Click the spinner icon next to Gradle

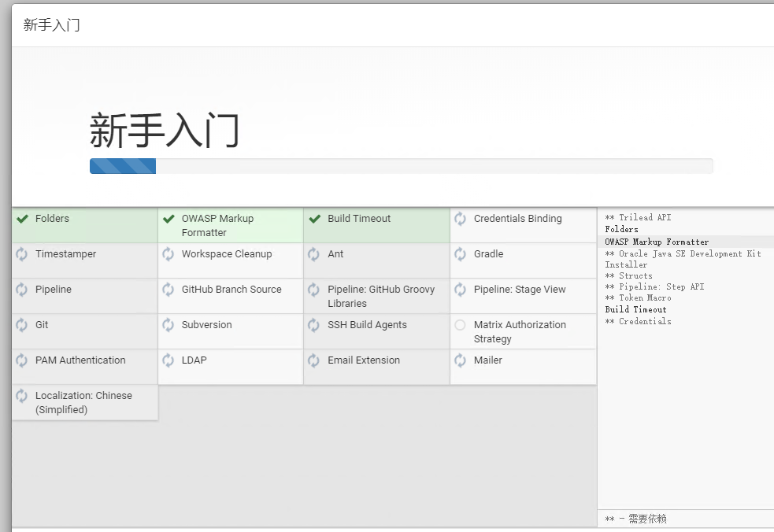tap(461, 254)
